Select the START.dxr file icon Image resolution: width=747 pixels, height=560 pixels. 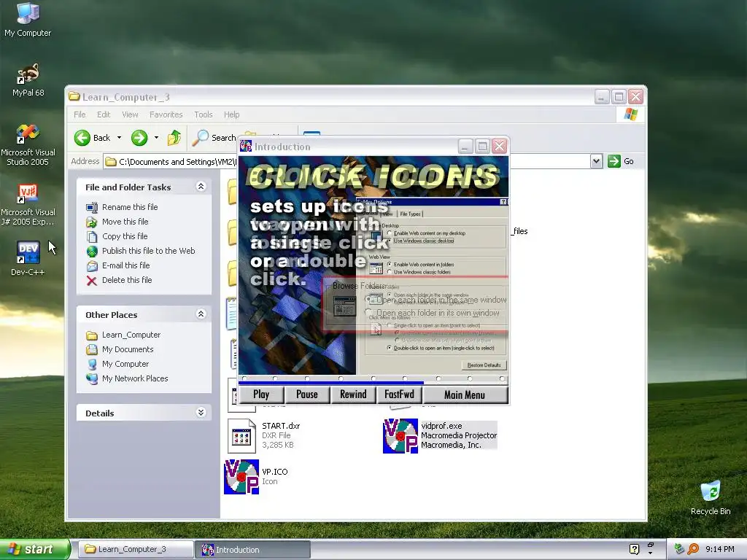click(241, 435)
